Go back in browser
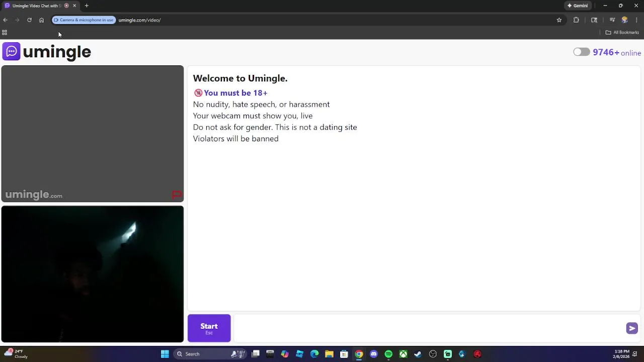Screen dimensions: 644x362 click(5, 20)
